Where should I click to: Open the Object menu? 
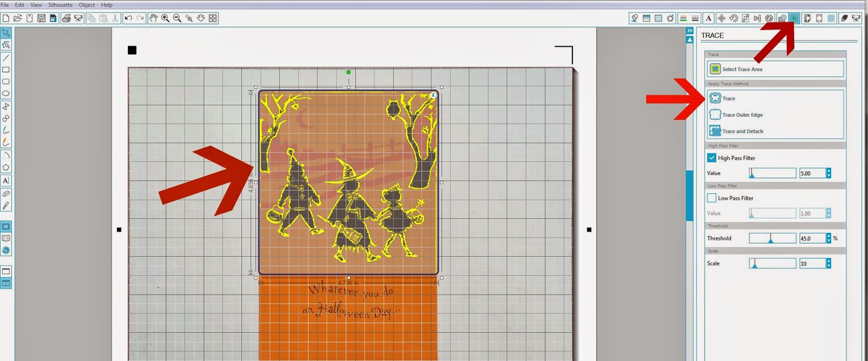[x=87, y=5]
